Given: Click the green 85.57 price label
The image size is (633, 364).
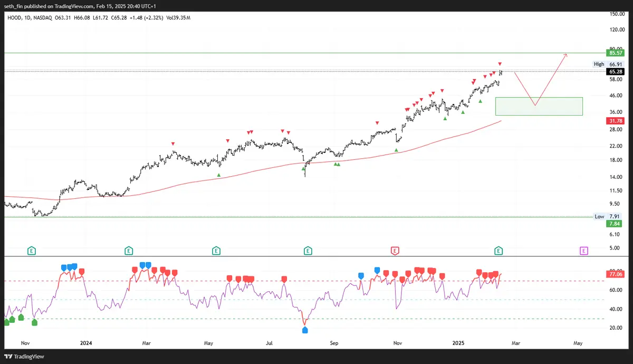Looking at the screenshot, I should coord(616,53).
